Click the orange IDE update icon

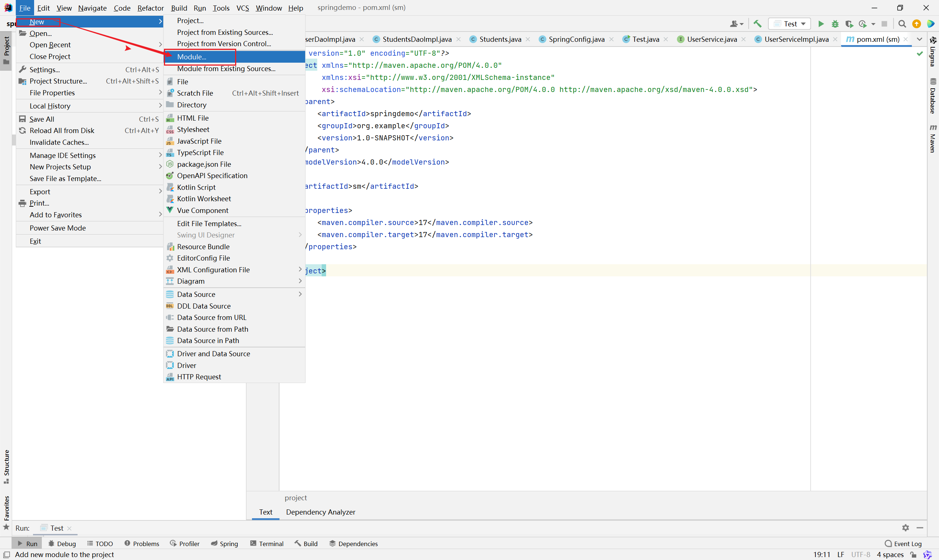tap(916, 24)
